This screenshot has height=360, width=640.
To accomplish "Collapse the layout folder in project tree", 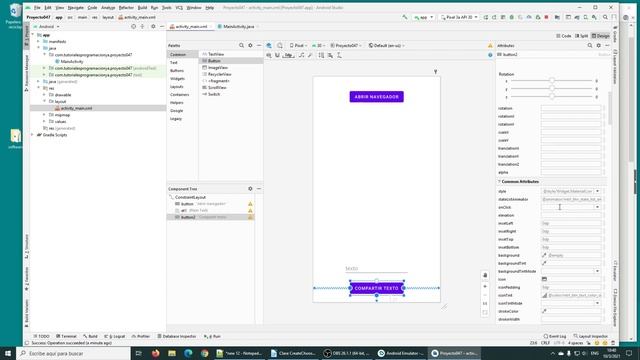I will coord(44,101).
